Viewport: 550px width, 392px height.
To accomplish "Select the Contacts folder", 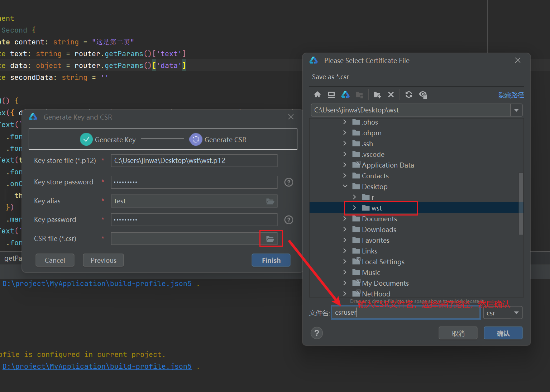I will pos(375,176).
